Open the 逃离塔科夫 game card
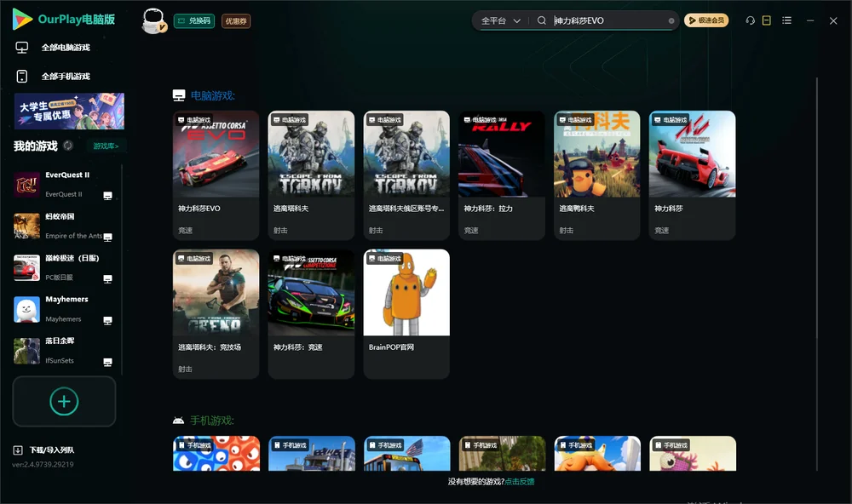Screen dimensions: 852x504 pos(311,175)
